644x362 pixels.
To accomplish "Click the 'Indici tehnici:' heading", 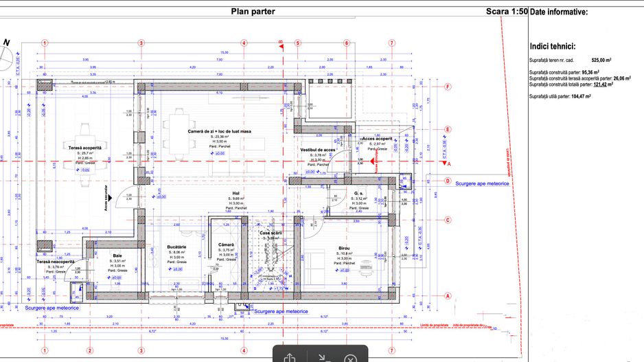I will click(x=553, y=47).
